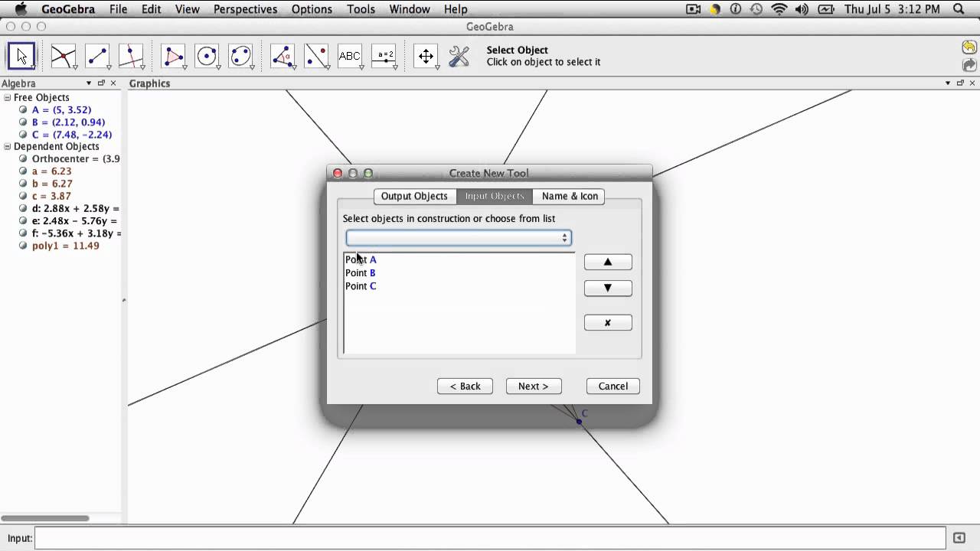Image resolution: width=980 pixels, height=551 pixels.
Task: Select the Move arrow tool
Action: pyautogui.click(x=21, y=56)
